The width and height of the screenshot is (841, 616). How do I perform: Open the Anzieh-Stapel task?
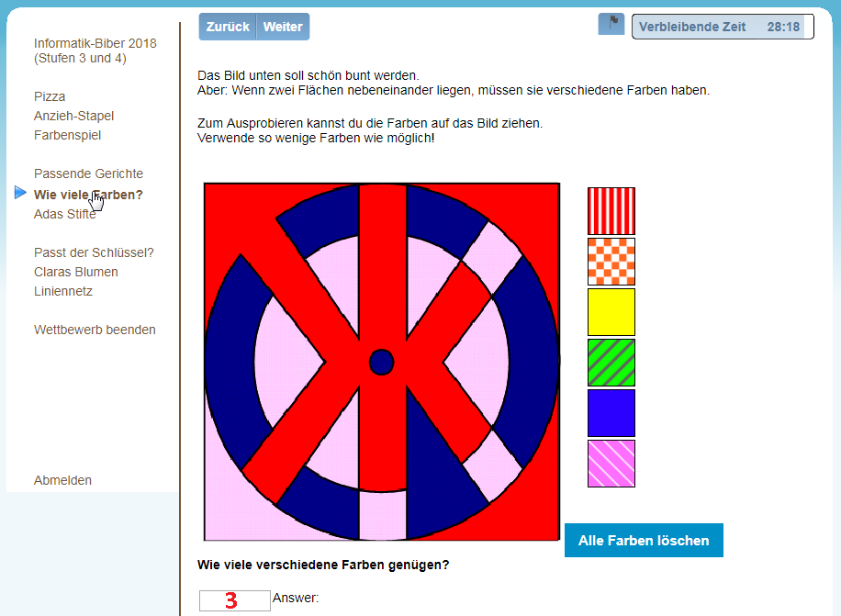74,116
